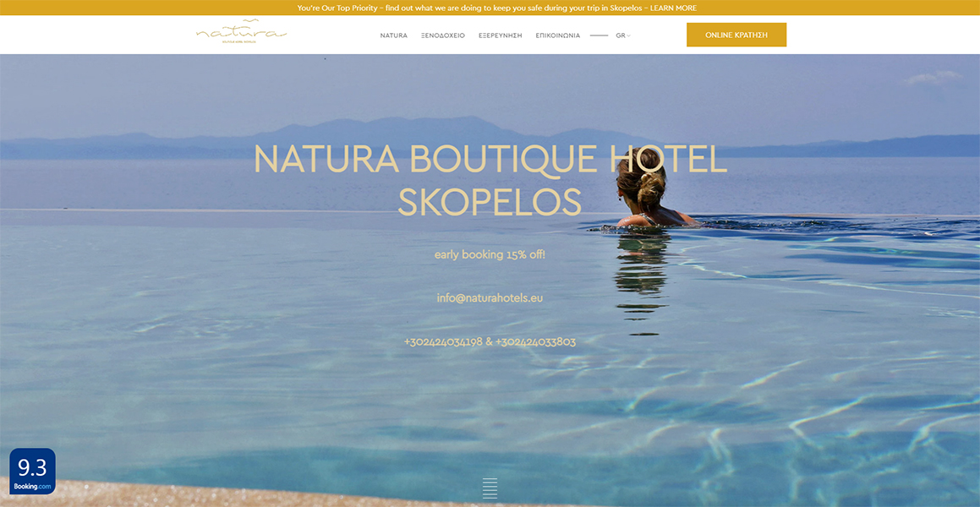Open the Booking.com 9.3 rating badge
This screenshot has height=507, width=980.
[x=32, y=472]
